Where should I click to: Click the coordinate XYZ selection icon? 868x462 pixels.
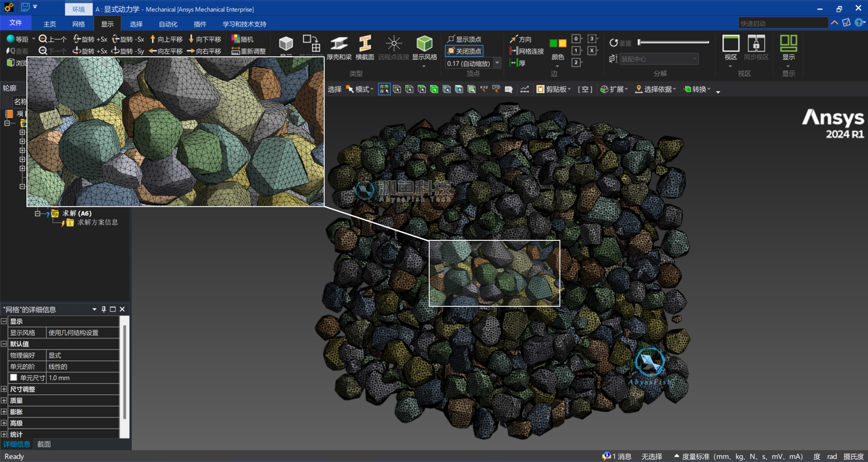[484, 89]
